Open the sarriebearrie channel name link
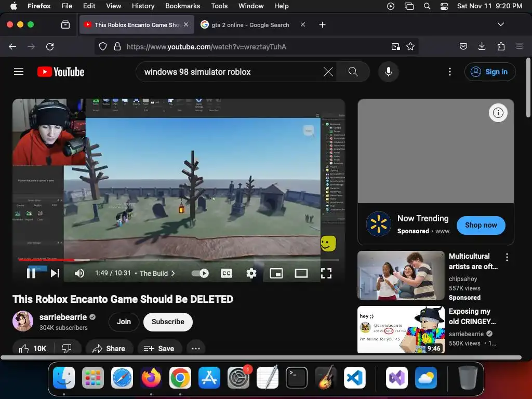Viewport: 532px width, 399px height. coord(63,317)
